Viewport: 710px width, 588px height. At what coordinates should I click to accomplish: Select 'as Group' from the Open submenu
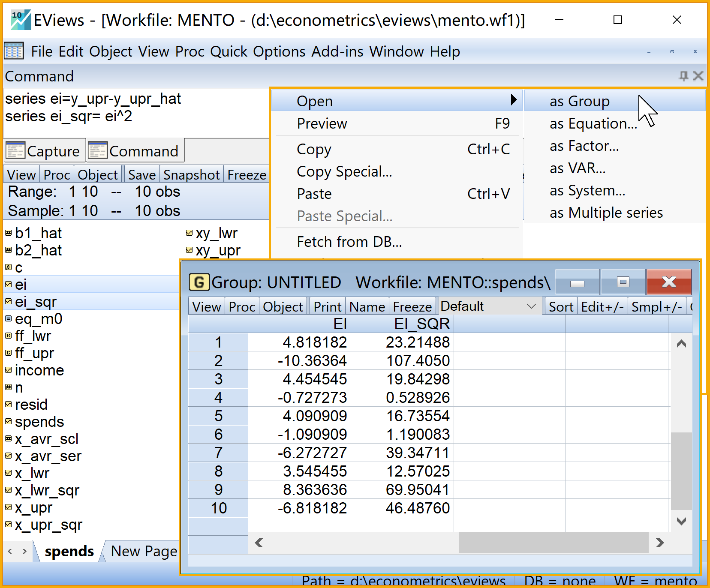(579, 101)
